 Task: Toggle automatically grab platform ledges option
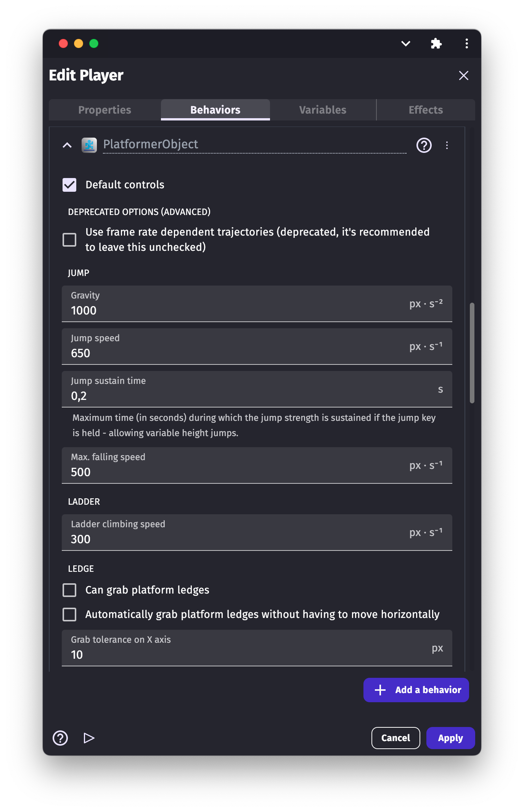click(69, 615)
